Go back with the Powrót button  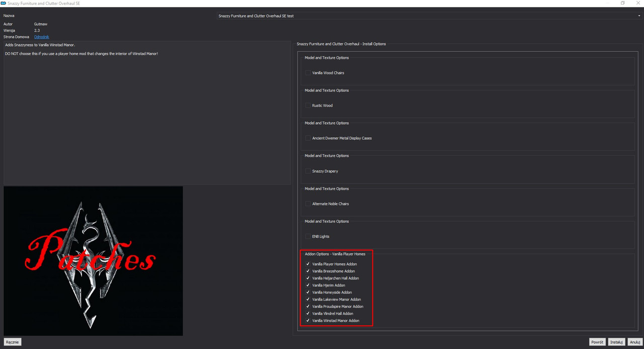(598, 342)
